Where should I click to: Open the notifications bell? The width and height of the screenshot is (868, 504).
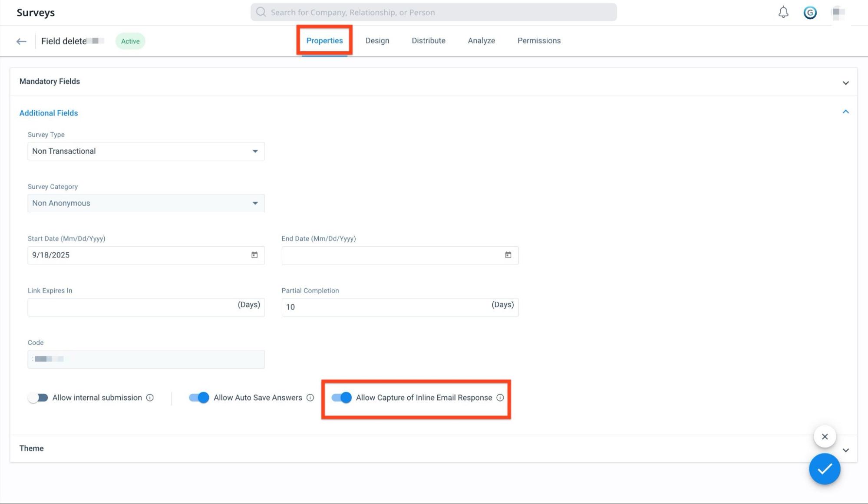783,13
